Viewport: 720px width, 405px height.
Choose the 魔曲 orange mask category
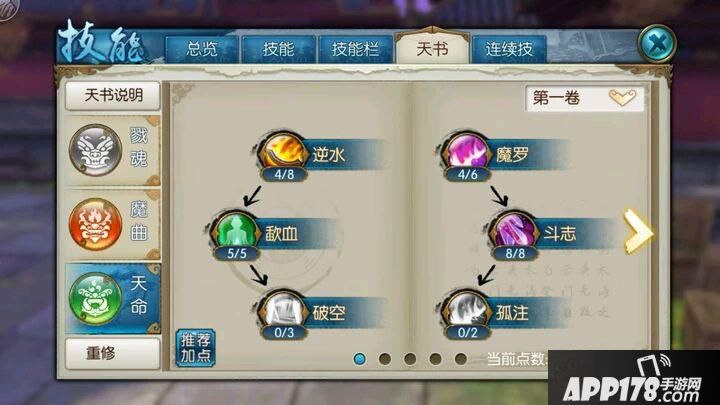click(x=113, y=225)
